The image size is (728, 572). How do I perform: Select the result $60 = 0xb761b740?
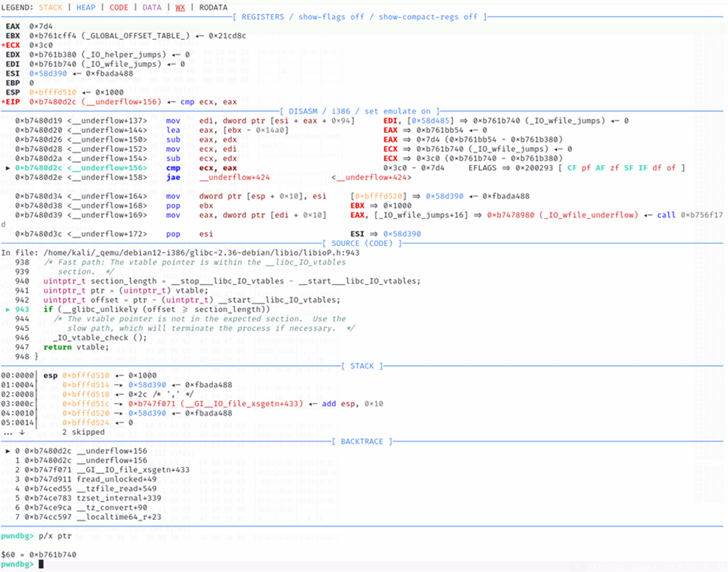click(39, 555)
